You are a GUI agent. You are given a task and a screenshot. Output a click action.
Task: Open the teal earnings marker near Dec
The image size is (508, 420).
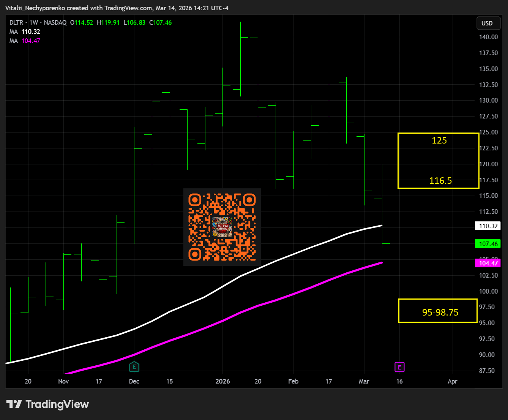pos(134,367)
